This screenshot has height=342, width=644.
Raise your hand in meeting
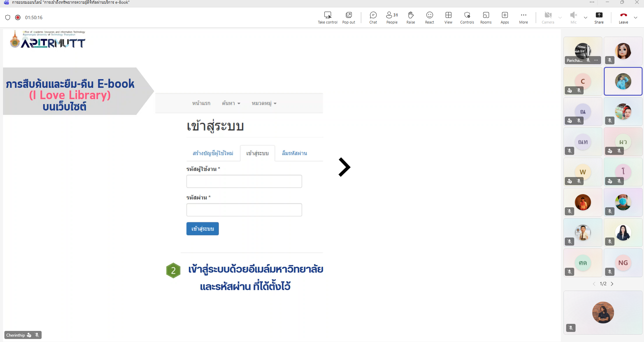tap(410, 17)
